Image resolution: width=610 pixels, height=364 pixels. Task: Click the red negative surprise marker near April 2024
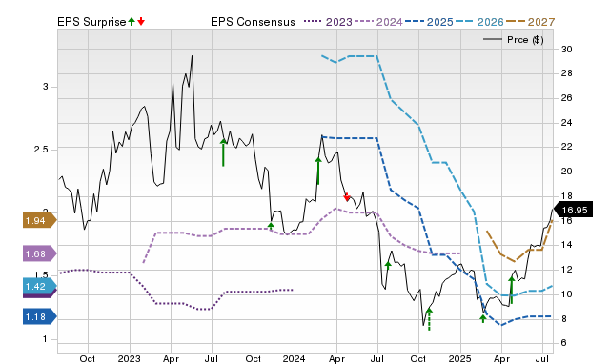coord(347,197)
